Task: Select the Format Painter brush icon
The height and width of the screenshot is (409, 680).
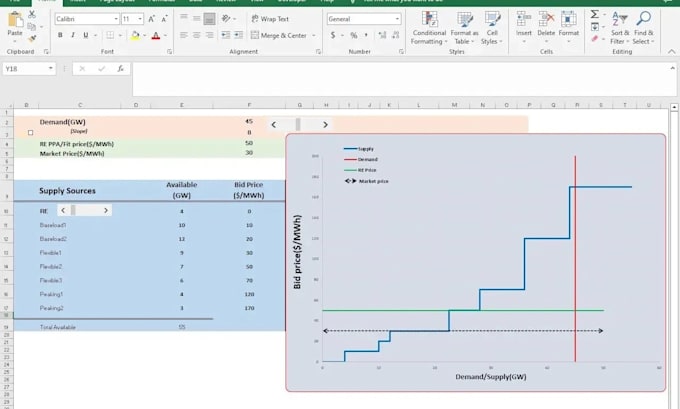Action: coord(32,39)
